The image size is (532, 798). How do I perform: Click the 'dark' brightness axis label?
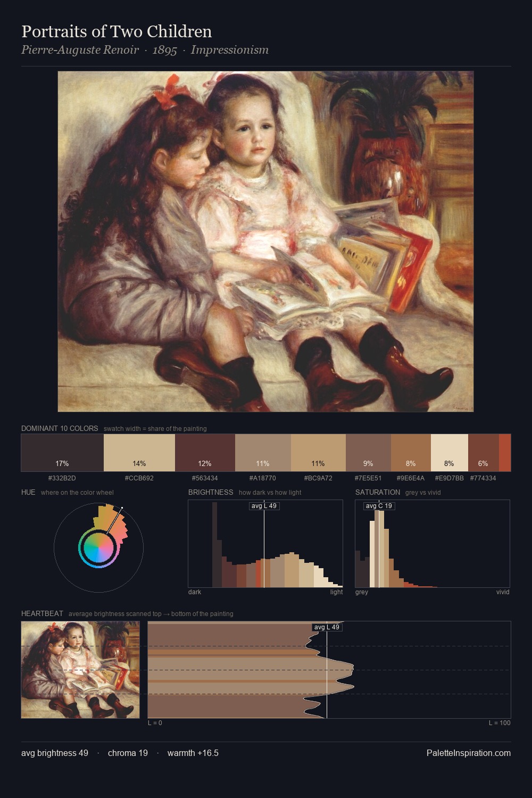click(195, 592)
